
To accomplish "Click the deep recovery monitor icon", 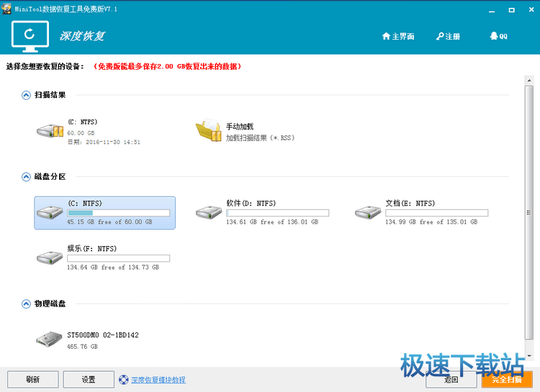I will coord(30,36).
